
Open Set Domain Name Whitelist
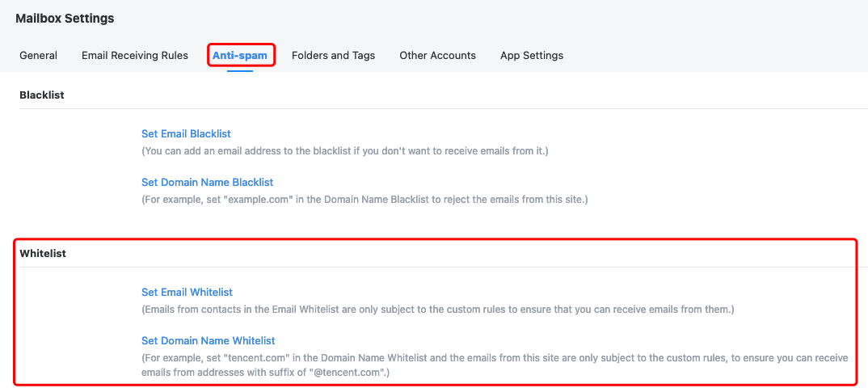[x=209, y=340]
